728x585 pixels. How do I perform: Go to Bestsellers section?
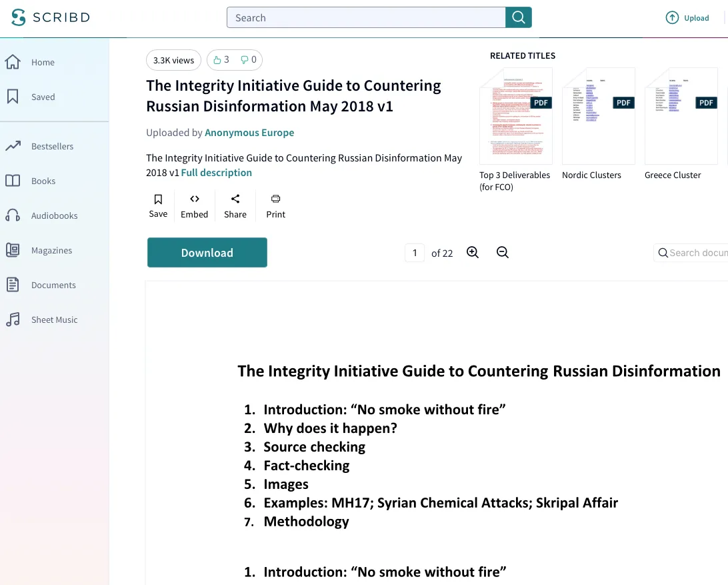[53, 146]
